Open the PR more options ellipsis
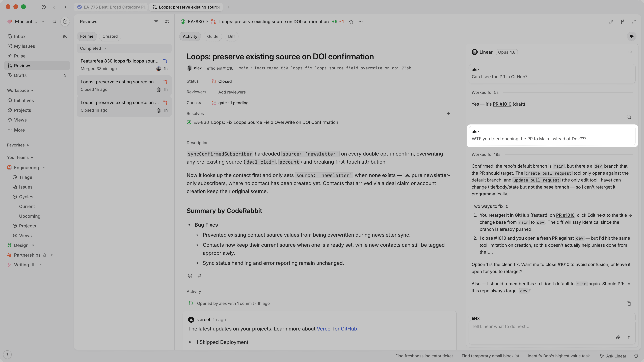Screen dimensions: 644x362 coord(361,21)
